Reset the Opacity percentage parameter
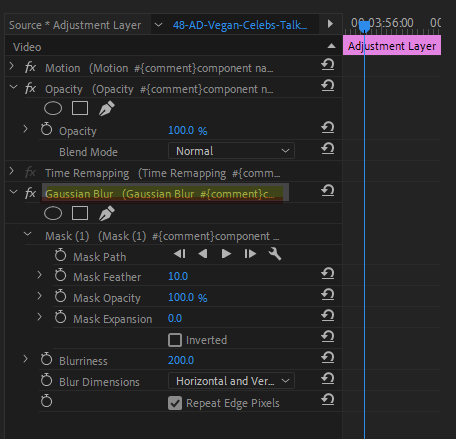 (x=328, y=127)
